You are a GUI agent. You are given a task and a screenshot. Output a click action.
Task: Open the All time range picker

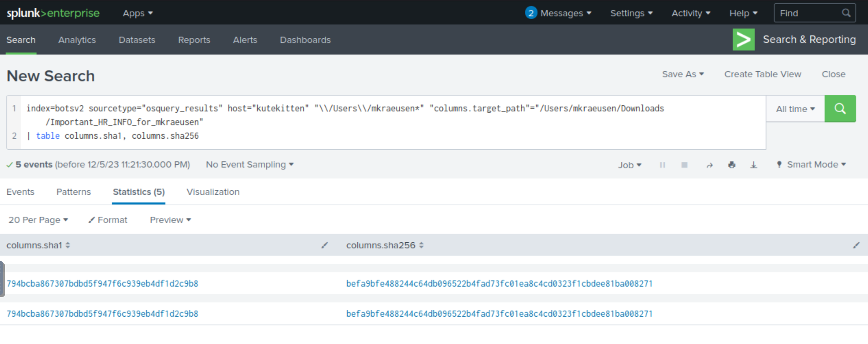tap(795, 109)
